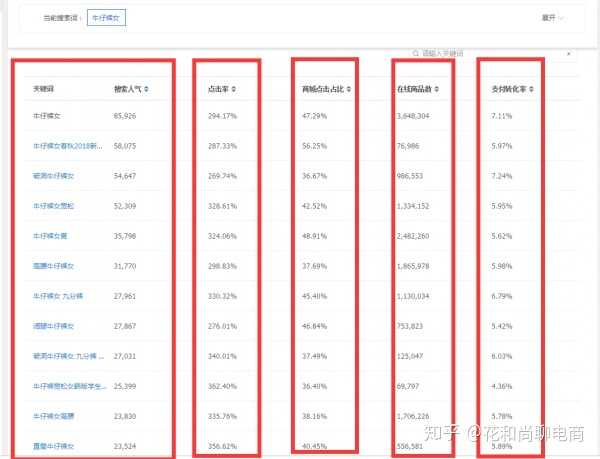Select payment conversion value 5.62%

(x=502, y=236)
